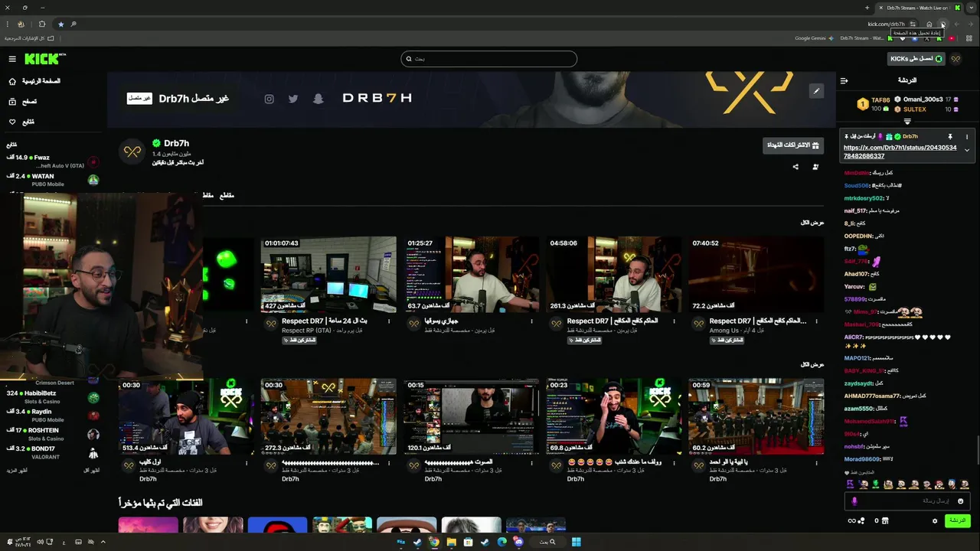Click the Twitter icon on banner
This screenshot has width=980, height=551.
[293, 99]
